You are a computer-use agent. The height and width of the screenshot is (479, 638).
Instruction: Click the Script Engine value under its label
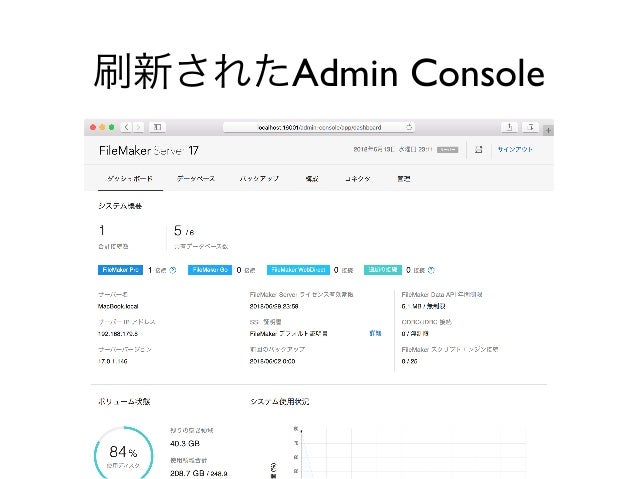(x=409, y=361)
